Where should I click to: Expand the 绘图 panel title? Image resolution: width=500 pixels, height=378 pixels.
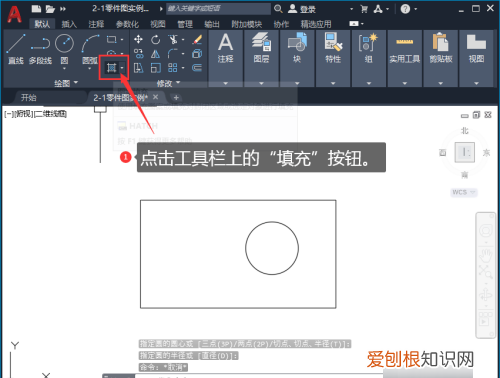[x=66, y=83]
